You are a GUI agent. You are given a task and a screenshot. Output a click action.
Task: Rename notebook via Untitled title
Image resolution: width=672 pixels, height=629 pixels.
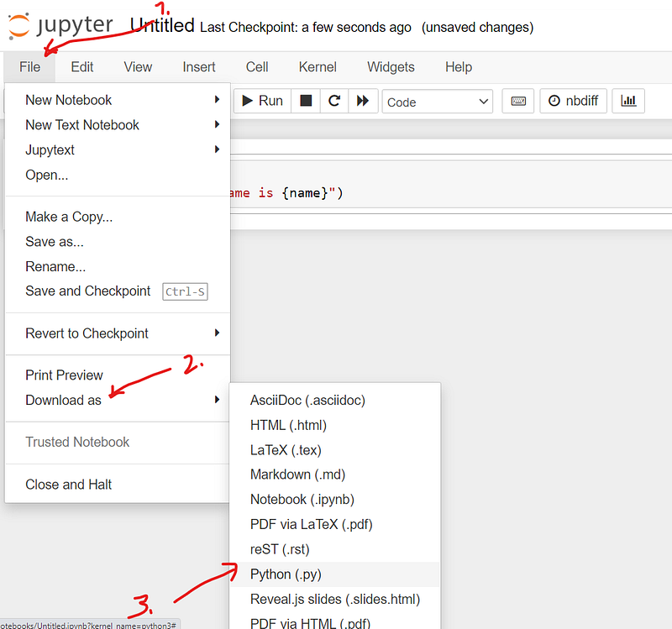click(x=162, y=25)
